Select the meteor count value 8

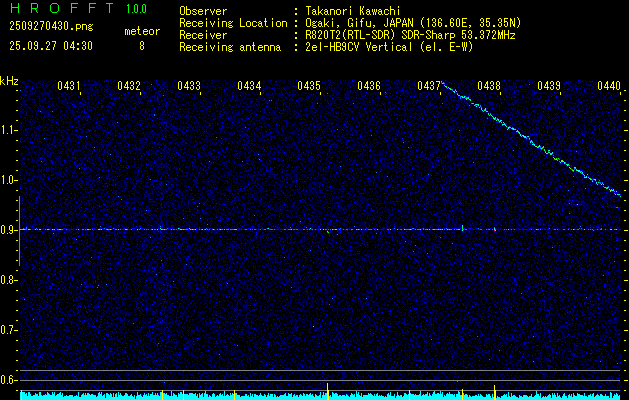pyautogui.click(x=142, y=46)
